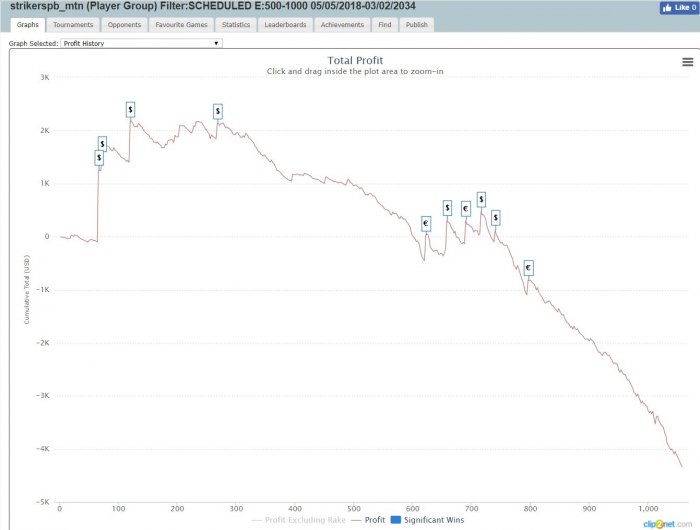Click the dollar win marker near game 715
The image size is (700, 530).
[x=481, y=200]
